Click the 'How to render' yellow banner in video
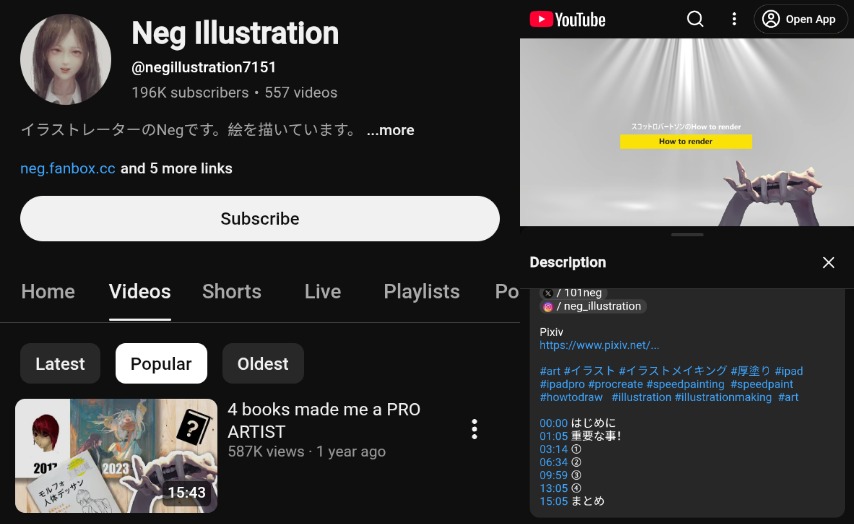854x524 pixels. pos(686,142)
